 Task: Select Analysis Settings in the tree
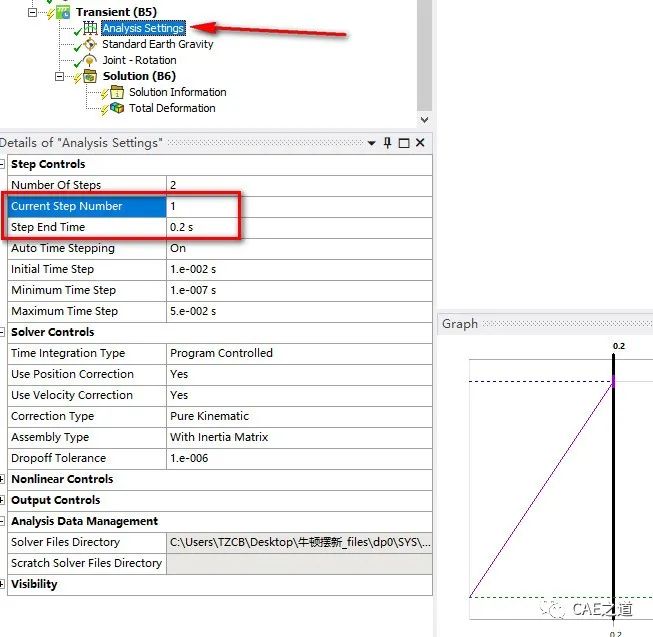tap(143, 28)
